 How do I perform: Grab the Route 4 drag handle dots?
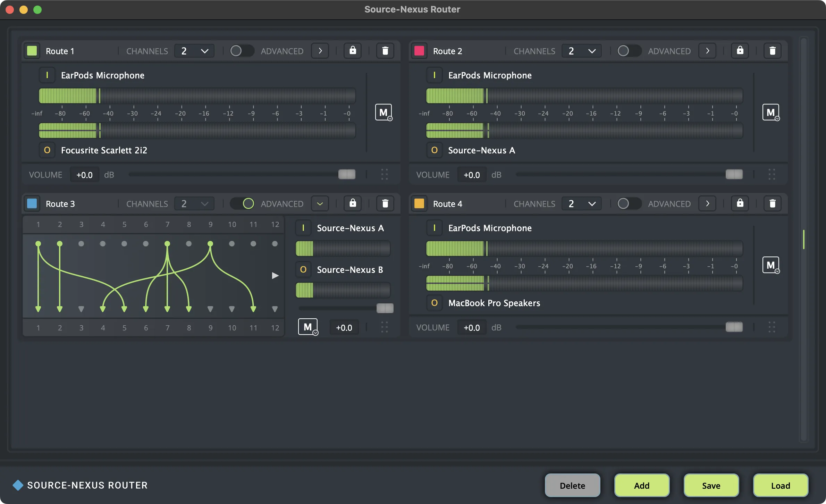[772, 327]
